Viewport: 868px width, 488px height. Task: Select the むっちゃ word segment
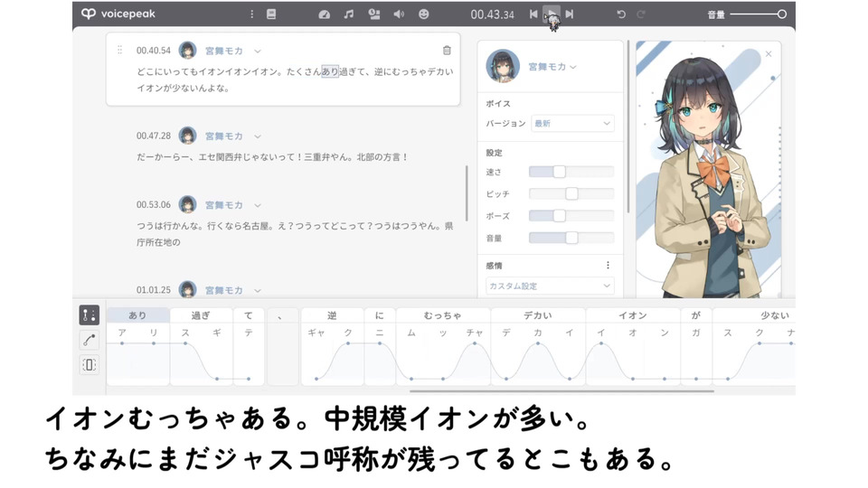click(443, 315)
